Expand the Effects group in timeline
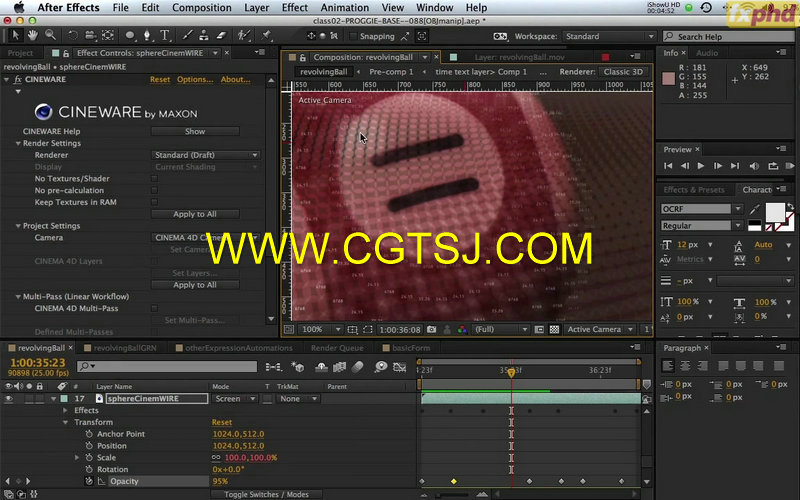This screenshot has height=500, width=800. 65,411
